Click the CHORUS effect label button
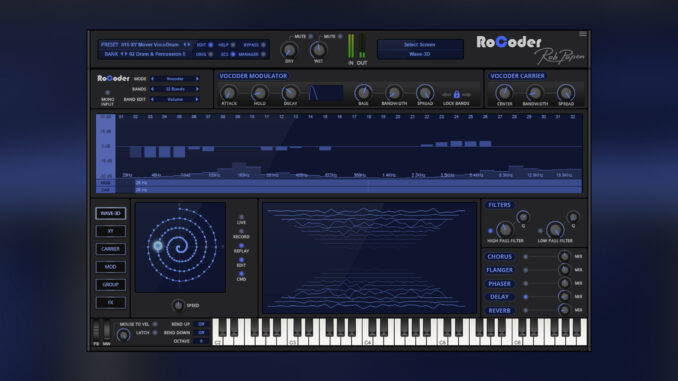The image size is (678, 381). pos(499,256)
